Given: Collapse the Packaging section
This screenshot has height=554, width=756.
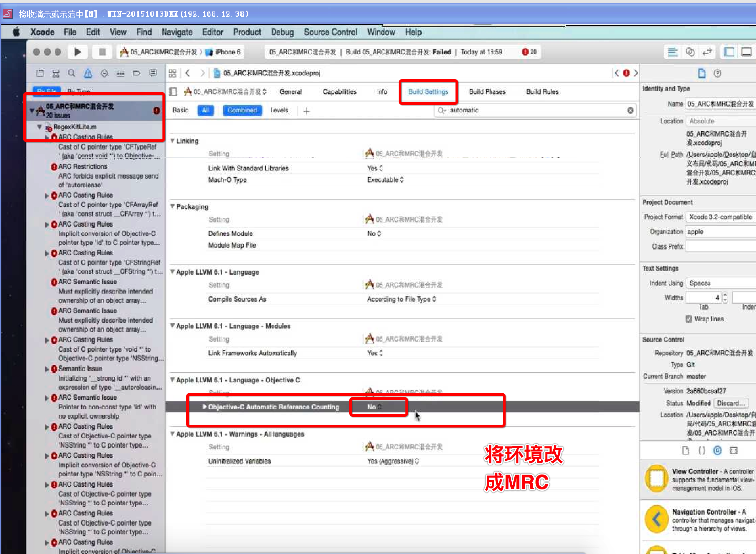Looking at the screenshot, I should (x=173, y=206).
